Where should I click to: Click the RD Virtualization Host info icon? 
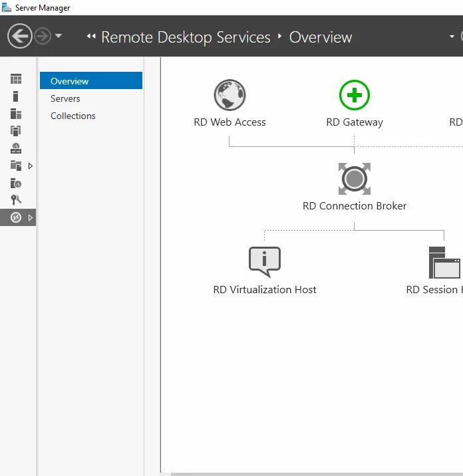[x=265, y=262]
